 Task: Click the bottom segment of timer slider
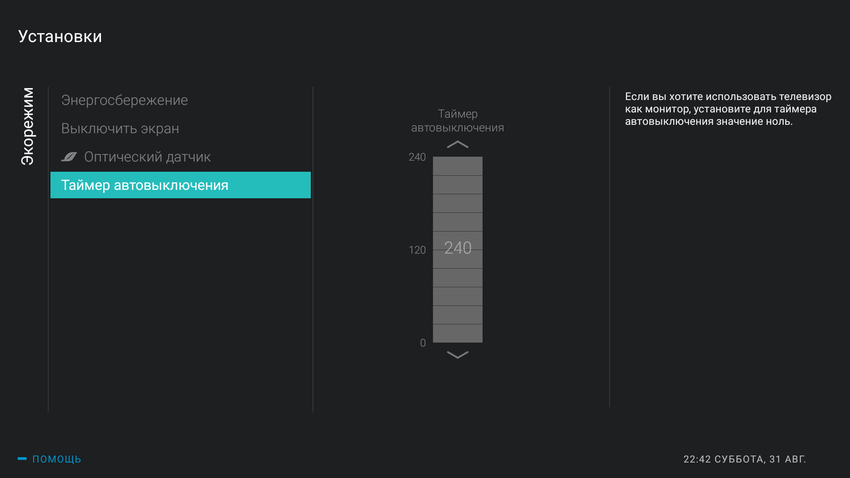coord(457,334)
